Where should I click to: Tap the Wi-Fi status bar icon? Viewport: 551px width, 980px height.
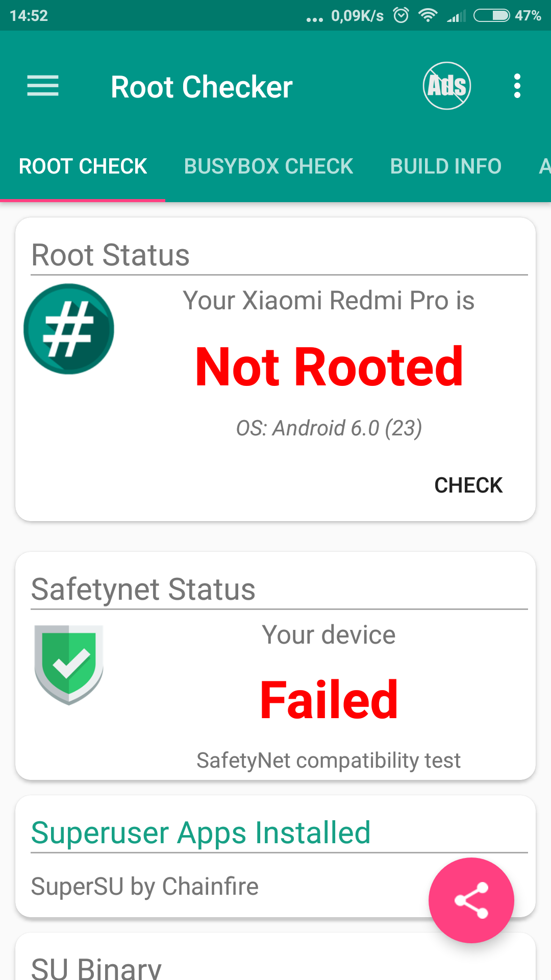coord(428,15)
